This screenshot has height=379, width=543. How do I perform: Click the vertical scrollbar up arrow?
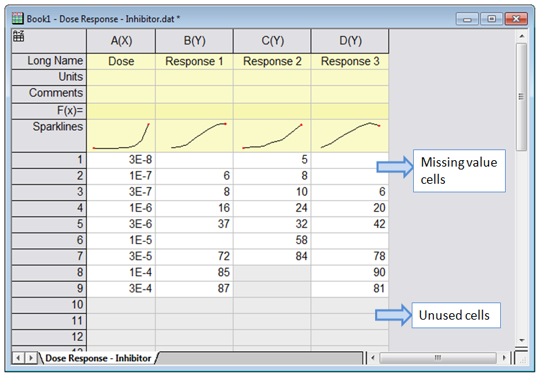[x=522, y=36]
